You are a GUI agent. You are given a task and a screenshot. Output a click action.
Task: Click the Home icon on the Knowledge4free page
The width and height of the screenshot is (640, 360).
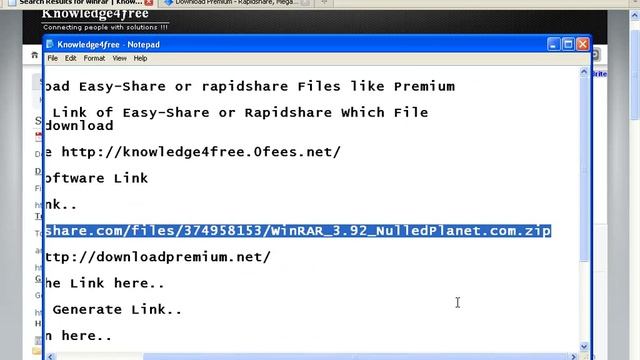click(35, 55)
